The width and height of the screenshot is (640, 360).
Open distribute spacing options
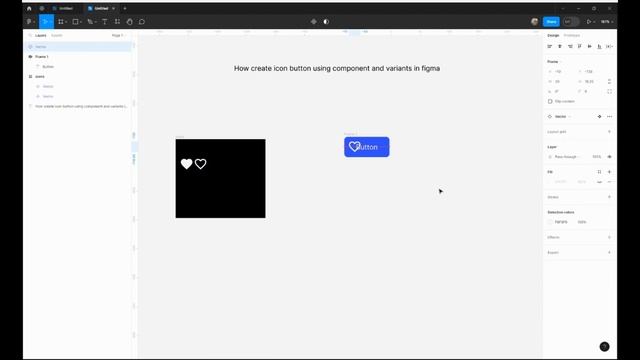click(x=609, y=47)
